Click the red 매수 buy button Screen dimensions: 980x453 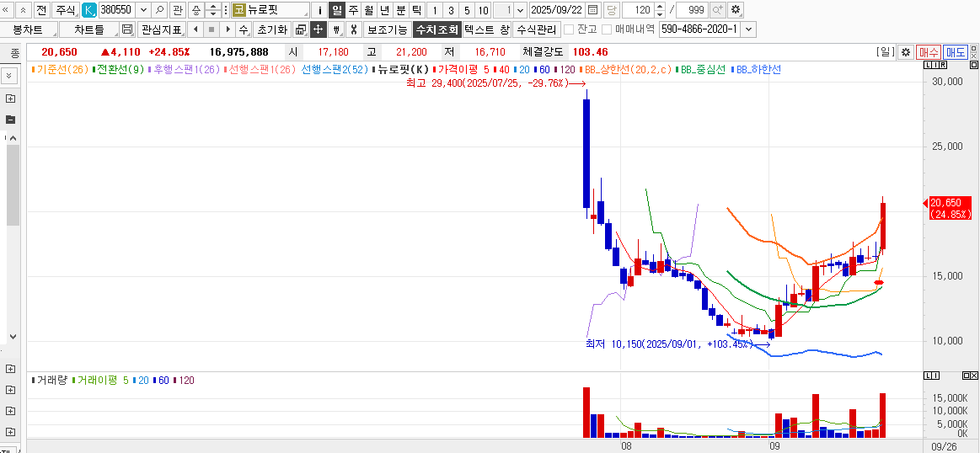point(929,52)
